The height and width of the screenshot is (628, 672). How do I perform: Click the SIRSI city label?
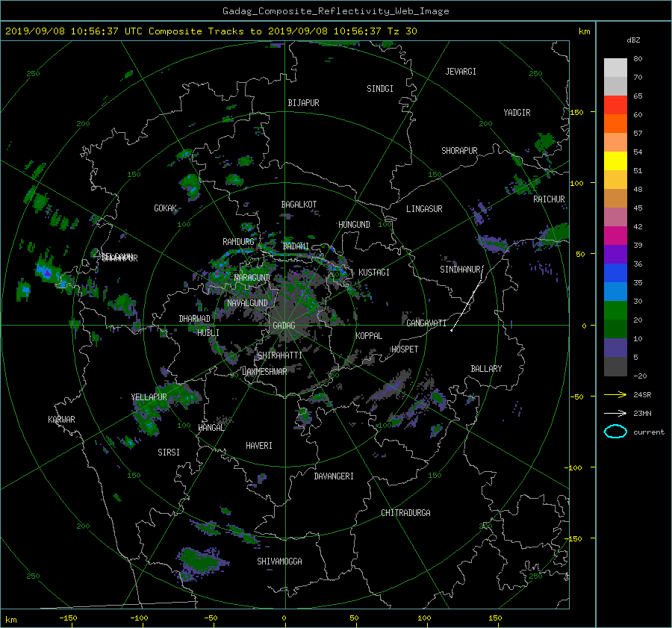(x=169, y=453)
